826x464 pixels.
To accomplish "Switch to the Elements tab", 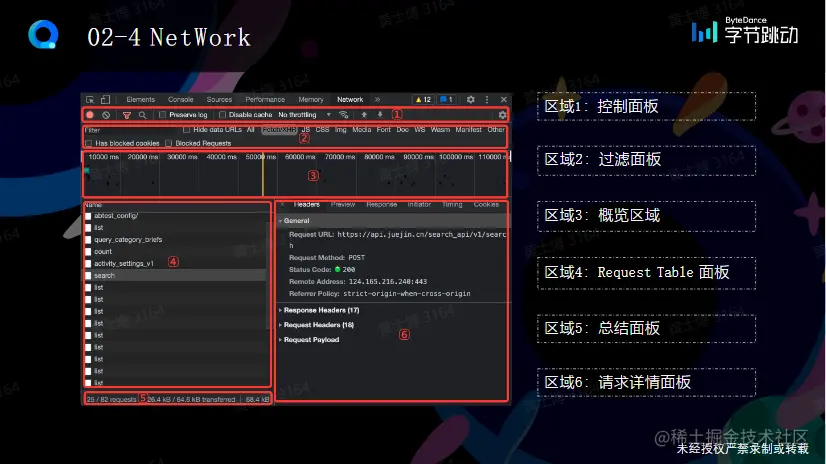I will pos(141,100).
